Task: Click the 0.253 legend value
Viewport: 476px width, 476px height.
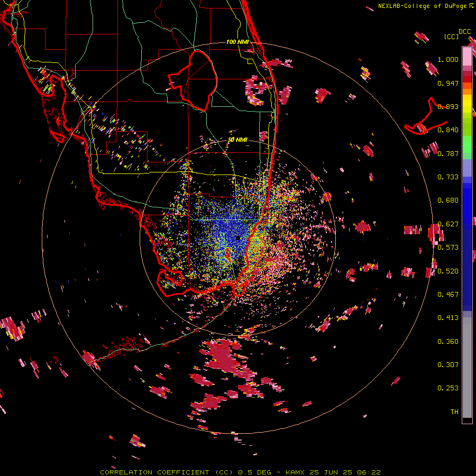Action: (448, 388)
